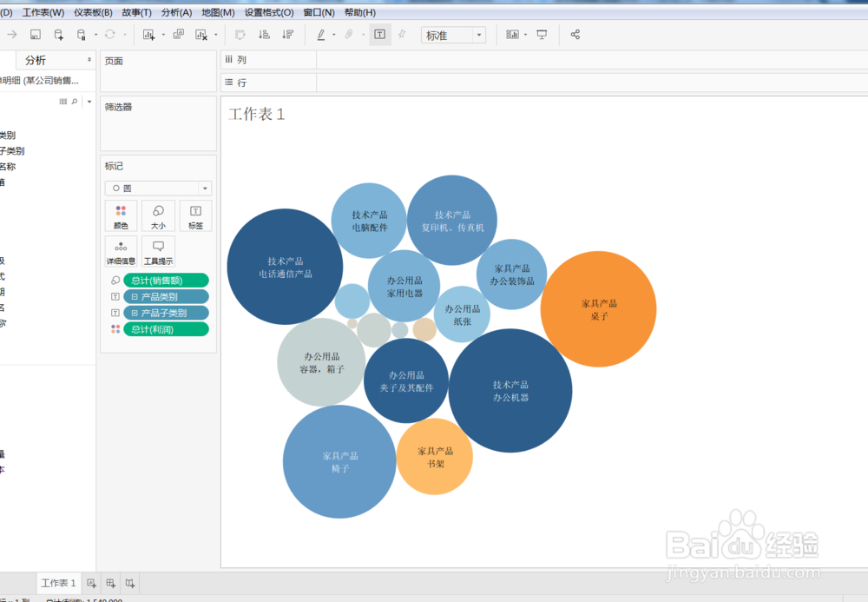Image resolution: width=868 pixels, height=602 pixels.
Task: Open the New Worksheet dropdown arrow
Action: coord(163,35)
